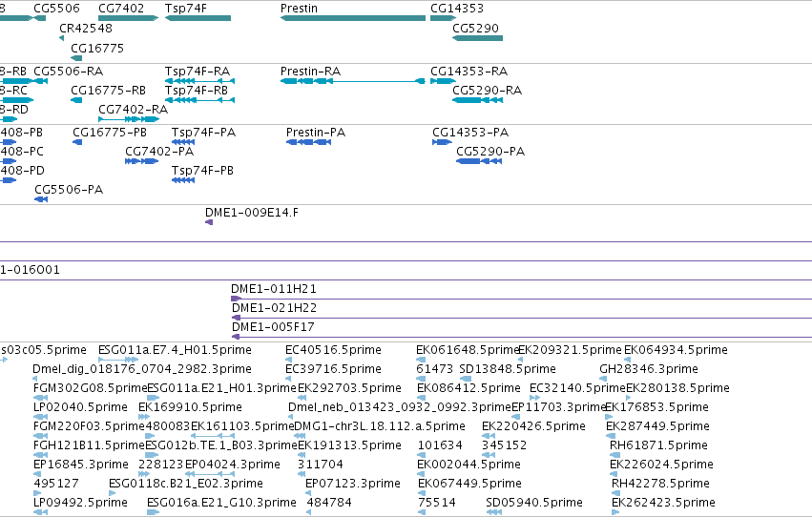
Task: Select the CG14353-RA transcript label
Action: [x=469, y=71]
